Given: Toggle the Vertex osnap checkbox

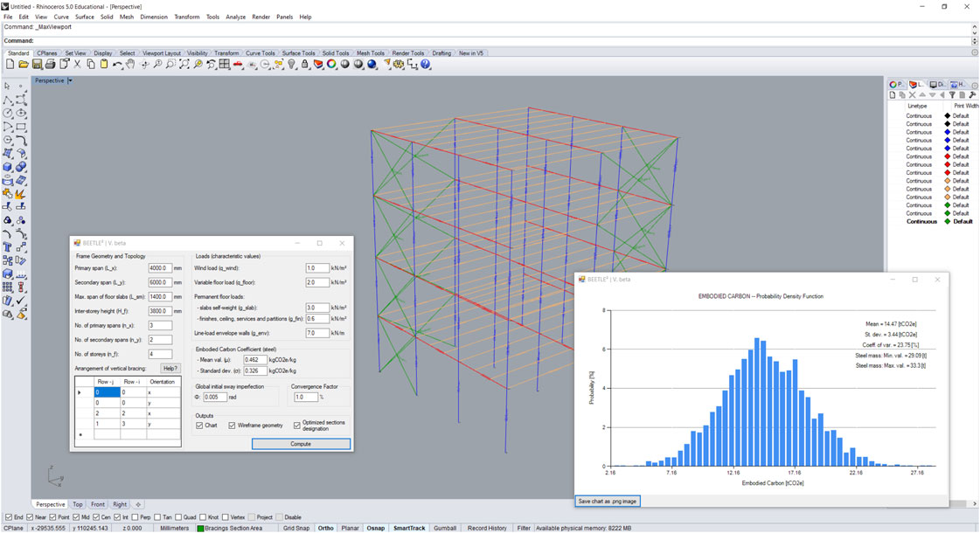Looking at the screenshot, I should [225, 517].
